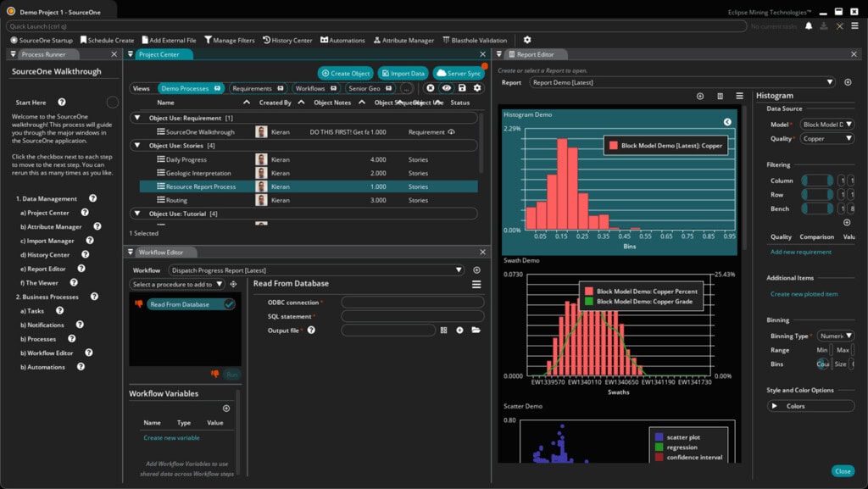Click the help icon next to Start Here
The image size is (868, 489).
(x=62, y=103)
